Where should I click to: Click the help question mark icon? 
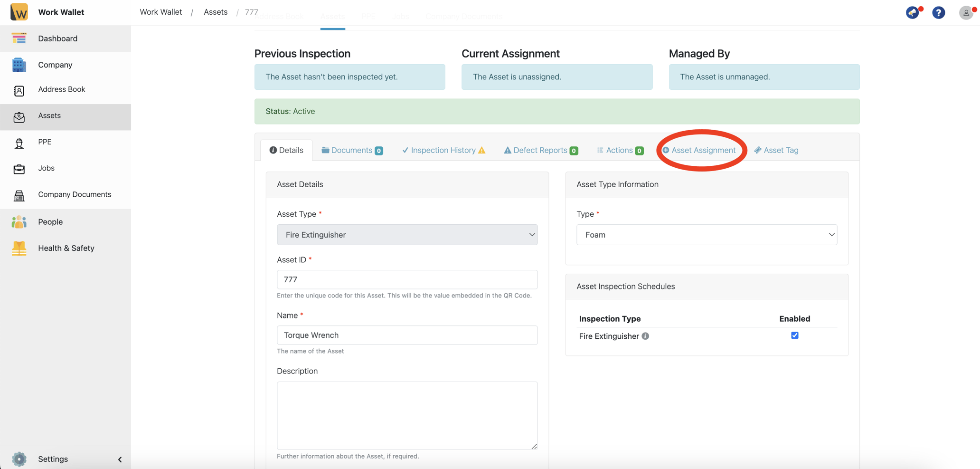click(x=938, y=13)
